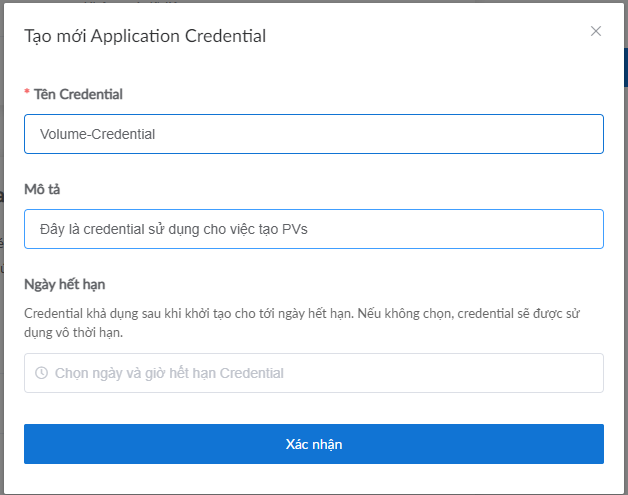Click the red required asterisk marker
628x495 pixels.
27,94
